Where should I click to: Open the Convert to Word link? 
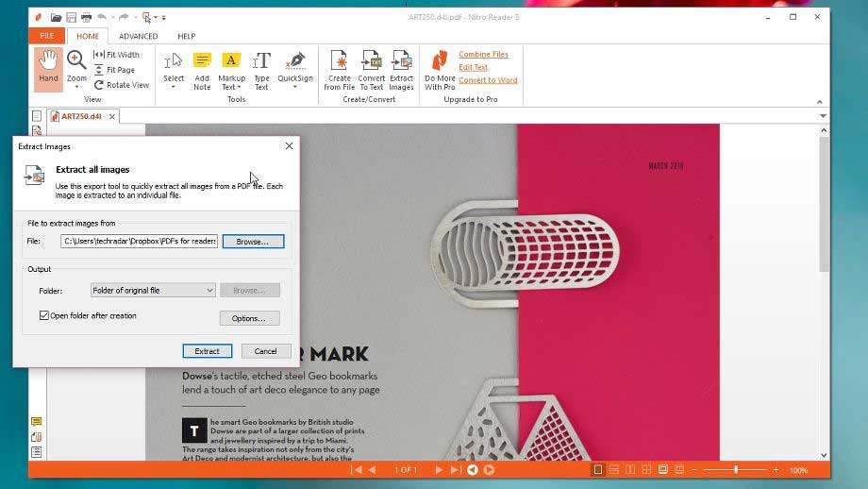pyautogui.click(x=488, y=80)
